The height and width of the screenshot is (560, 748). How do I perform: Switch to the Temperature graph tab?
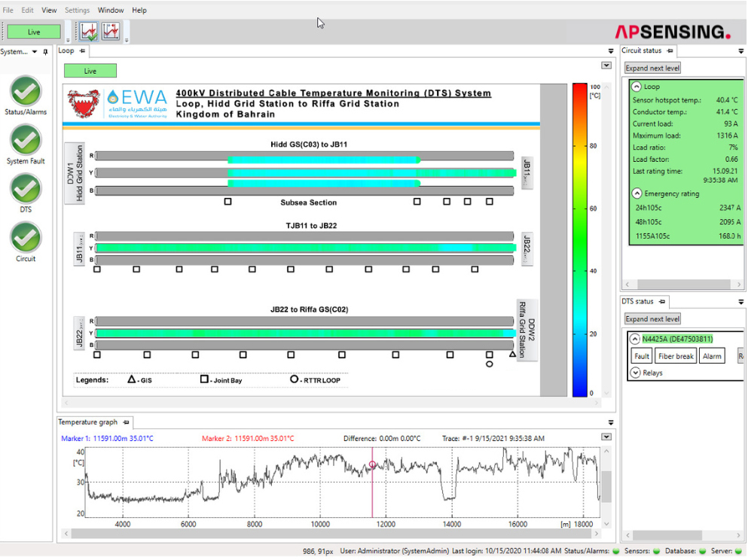pos(90,422)
